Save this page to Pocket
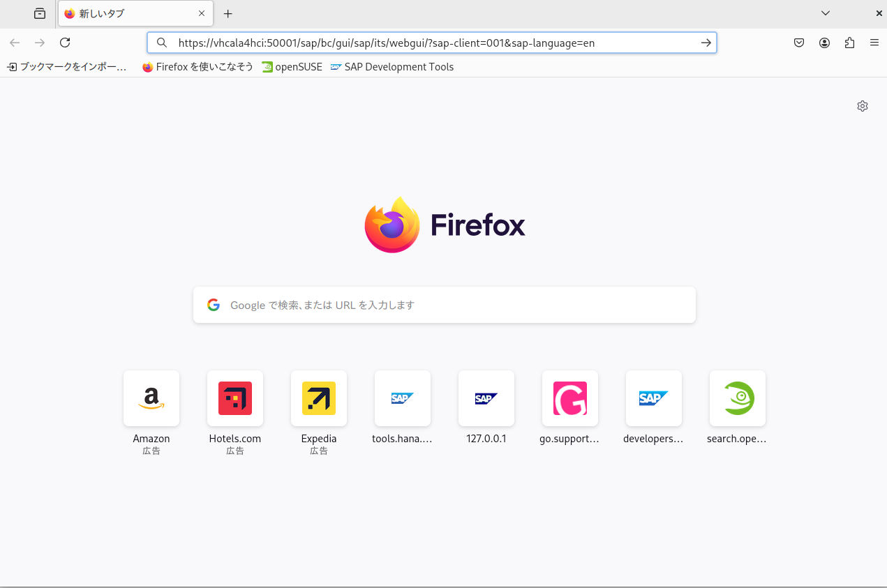This screenshot has width=887, height=588. pyautogui.click(x=798, y=43)
